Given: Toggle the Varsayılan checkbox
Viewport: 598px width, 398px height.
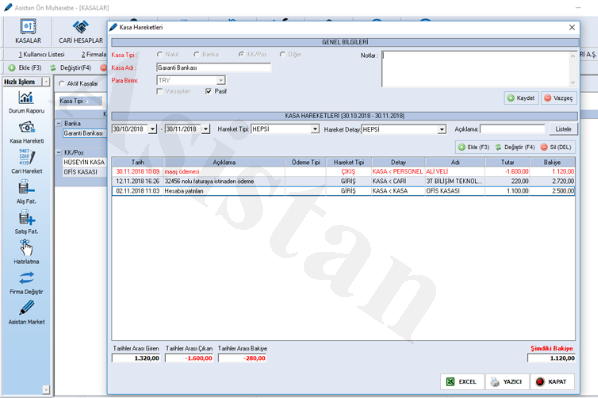Looking at the screenshot, I should click(x=160, y=91).
